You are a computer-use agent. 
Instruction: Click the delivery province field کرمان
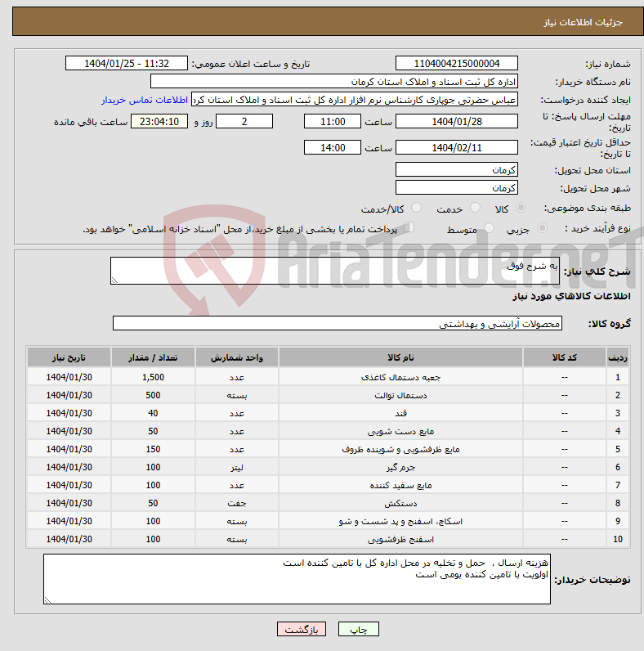click(x=457, y=170)
